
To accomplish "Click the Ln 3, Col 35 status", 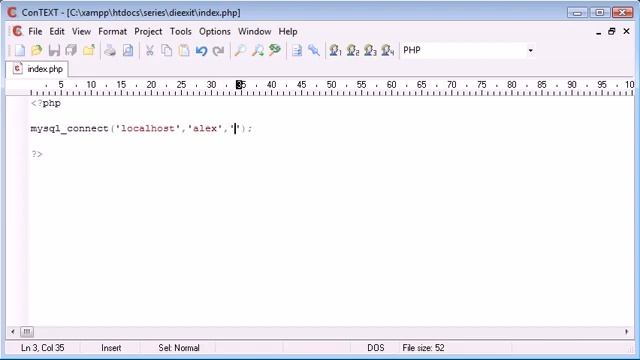I will tap(42, 348).
